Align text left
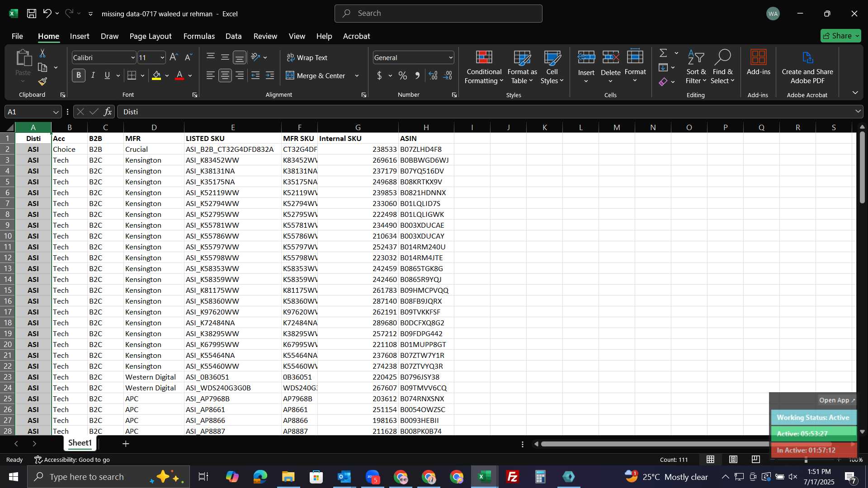The image size is (868, 488). click(211, 75)
